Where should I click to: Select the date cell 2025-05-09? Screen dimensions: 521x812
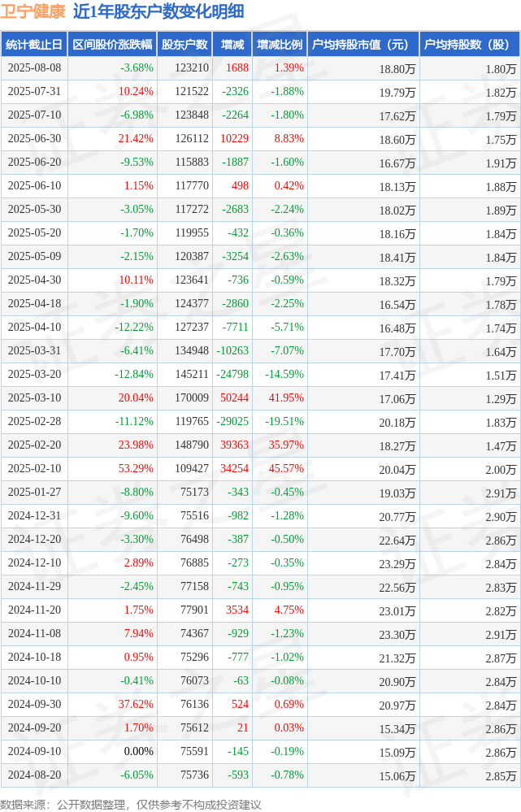34,256
